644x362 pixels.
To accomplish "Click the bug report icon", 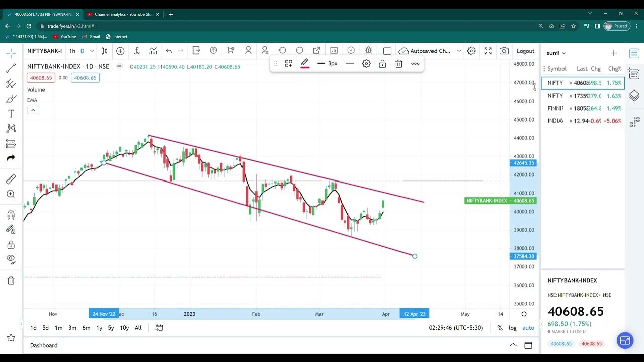I will point(369,51).
